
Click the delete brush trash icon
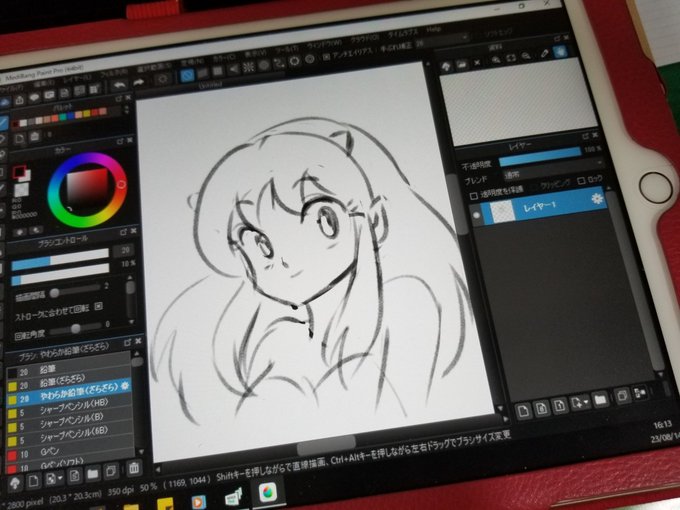[x=134, y=468]
